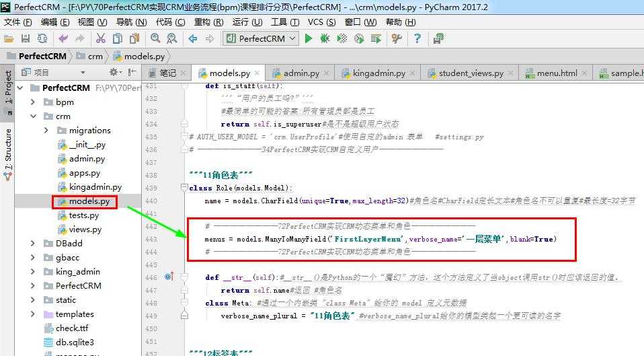Open the 文件 (F) menu

point(17,22)
